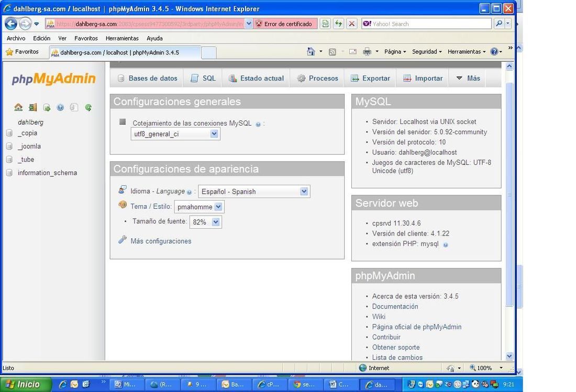
Task: Open the Exportar tab
Action: tap(370, 78)
